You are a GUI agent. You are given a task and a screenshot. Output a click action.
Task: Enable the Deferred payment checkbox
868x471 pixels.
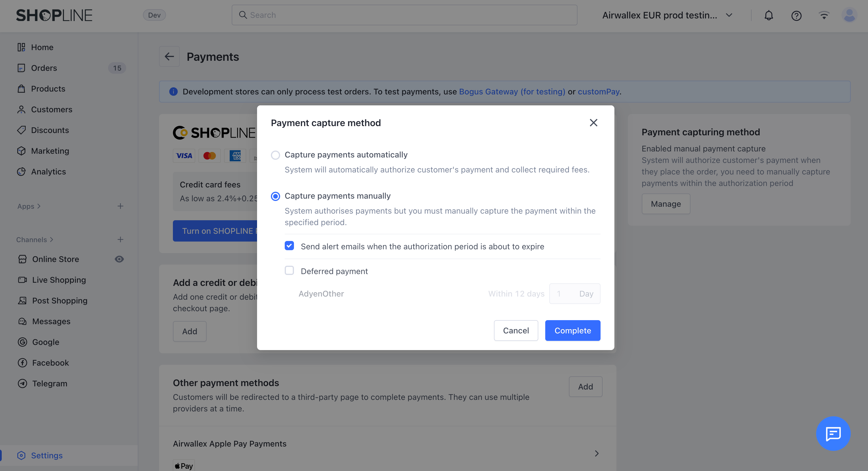coord(289,271)
